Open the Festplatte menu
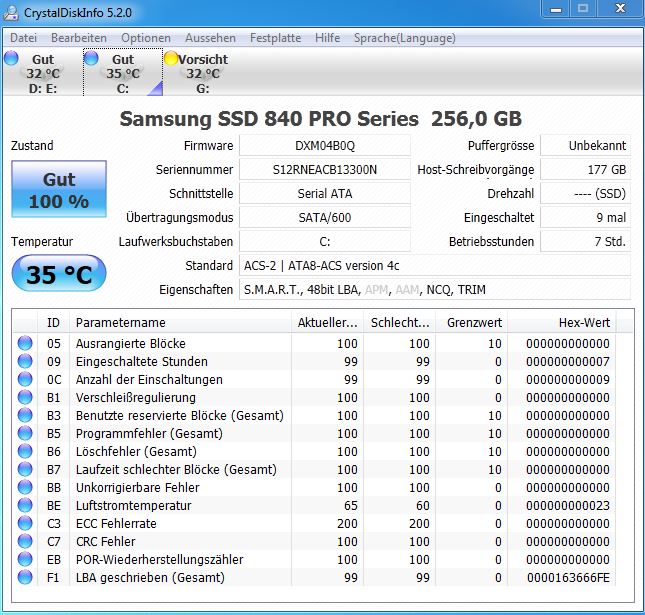 pos(276,38)
